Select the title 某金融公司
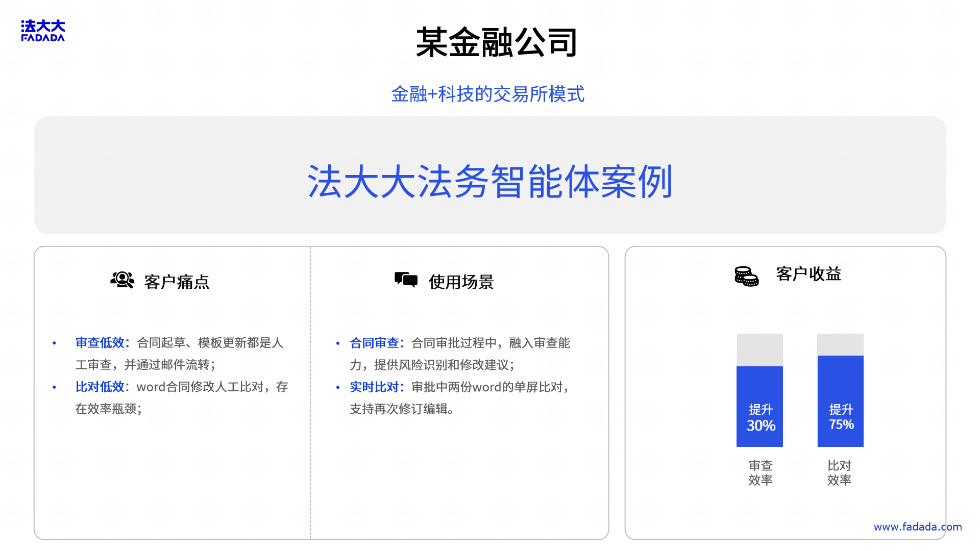Screen dimensions: 980x551 coord(496,42)
